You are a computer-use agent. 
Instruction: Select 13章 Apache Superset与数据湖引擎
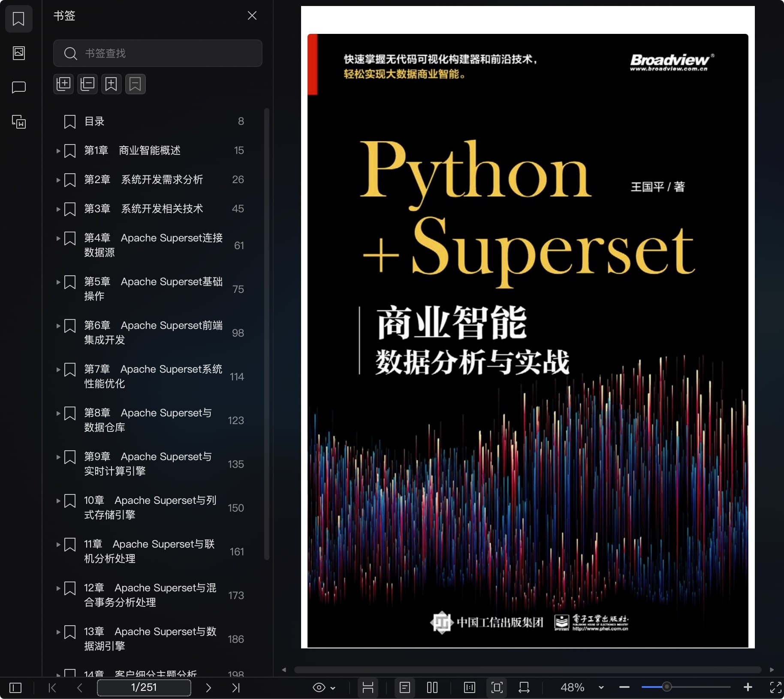[x=150, y=639]
